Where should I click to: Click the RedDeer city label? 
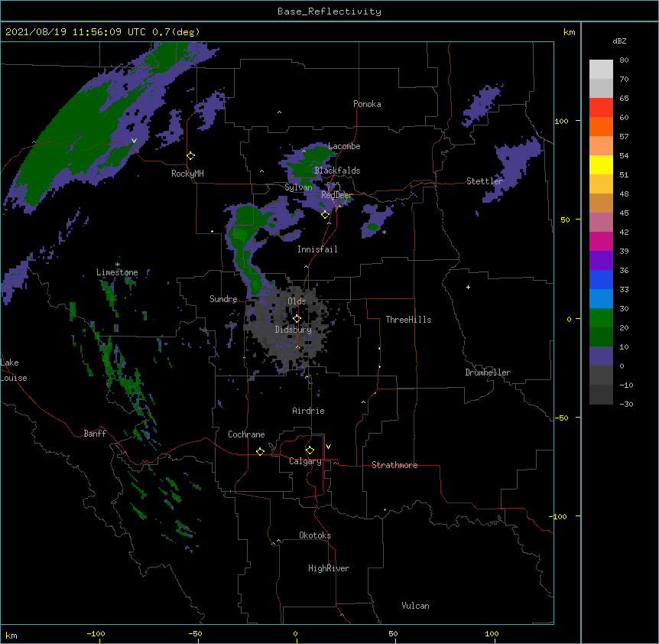[336, 195]
